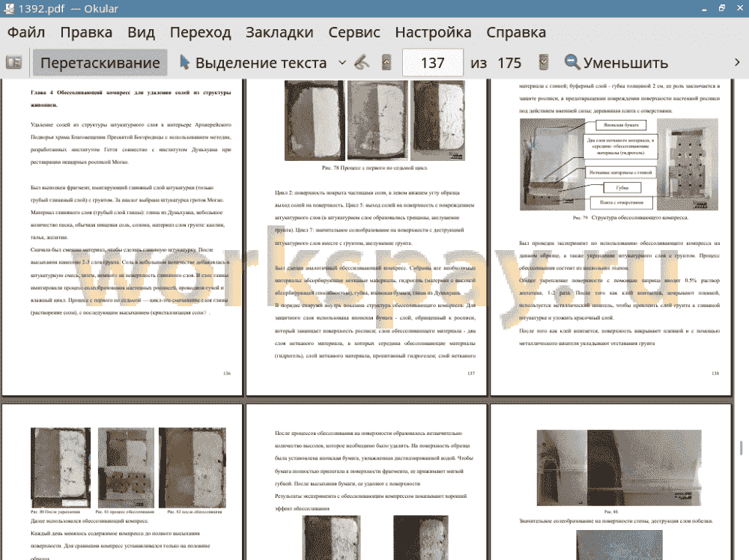Screen dimensions: 749x560
Task: Click the Рис. 79 figure caption
Action: pyautogui.click(x=631, y=218)
